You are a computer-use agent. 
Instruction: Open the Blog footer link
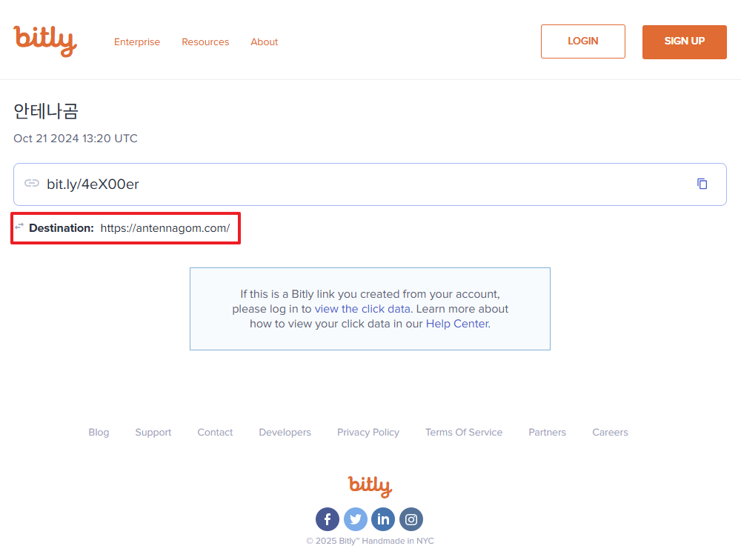click(99, 433)
